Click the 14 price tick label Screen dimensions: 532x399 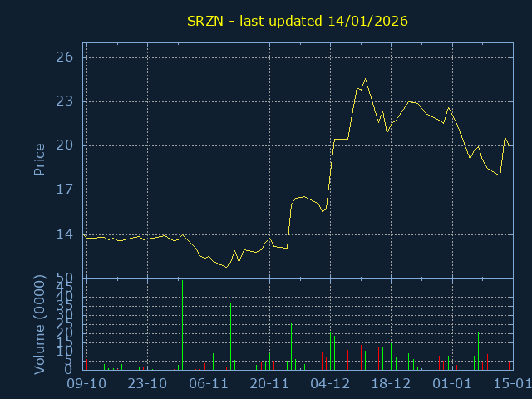(x=65, y=234)
